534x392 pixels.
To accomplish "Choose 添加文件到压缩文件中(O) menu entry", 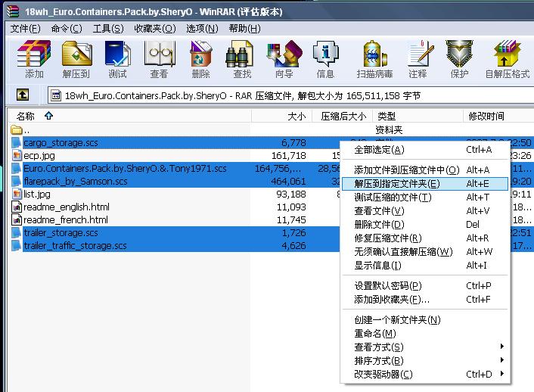I will 425,170.
